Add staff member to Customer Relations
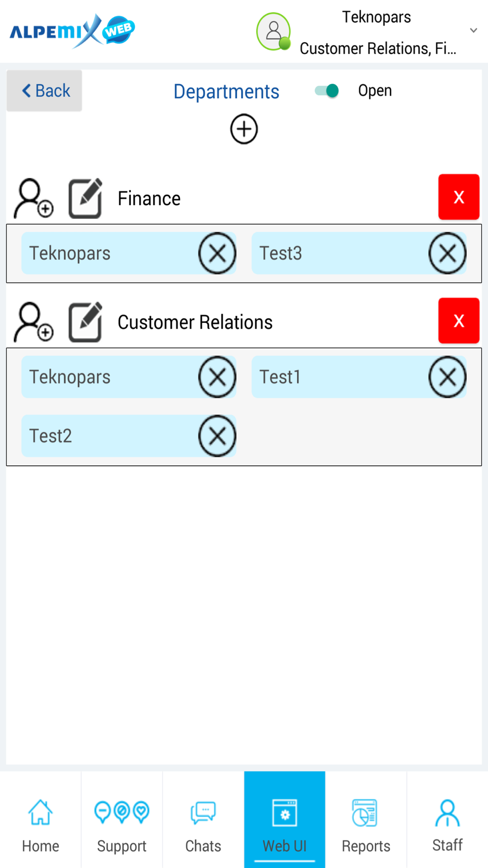 click(x=33, y=322)
